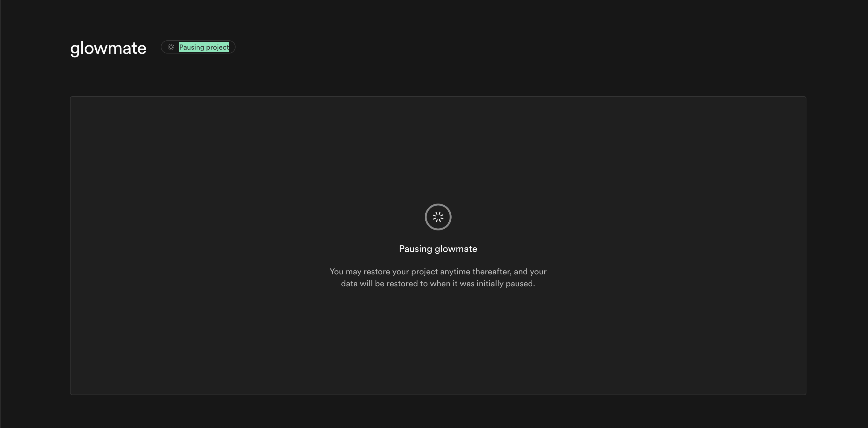Image resolution: width=868 pixels, height=428 pixels.
Task: Click the small spinner icon in status badge
Action: [171, 47]
